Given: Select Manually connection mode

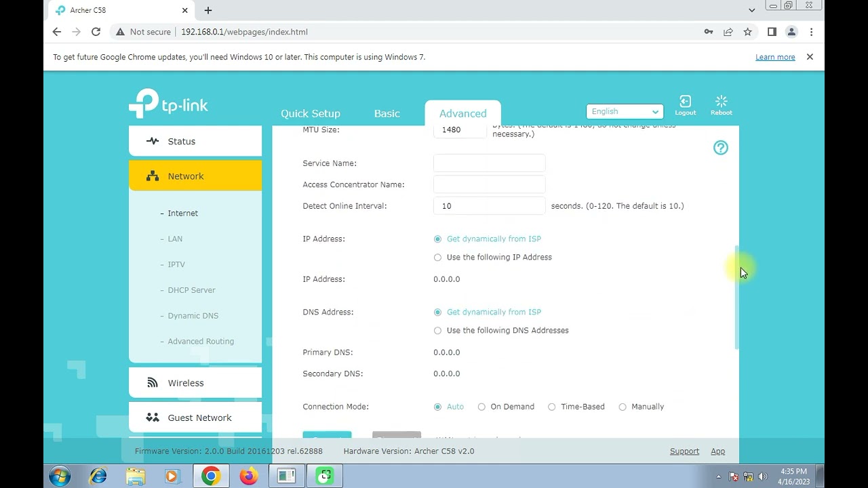Looking at the screenshot, I should (622, 407).
